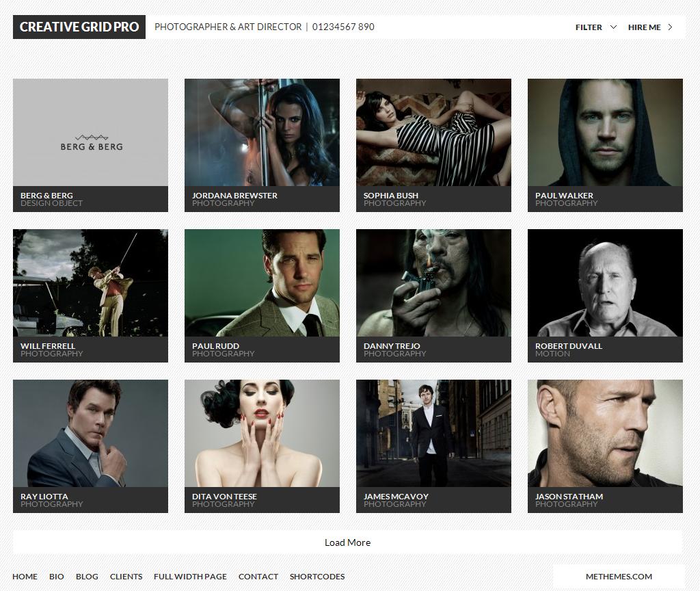Click the RAY LIOTTA caption title
Image resolution: width=700 pixels, height=591 pixels.
pyautogui.click(x=44, y=497)
